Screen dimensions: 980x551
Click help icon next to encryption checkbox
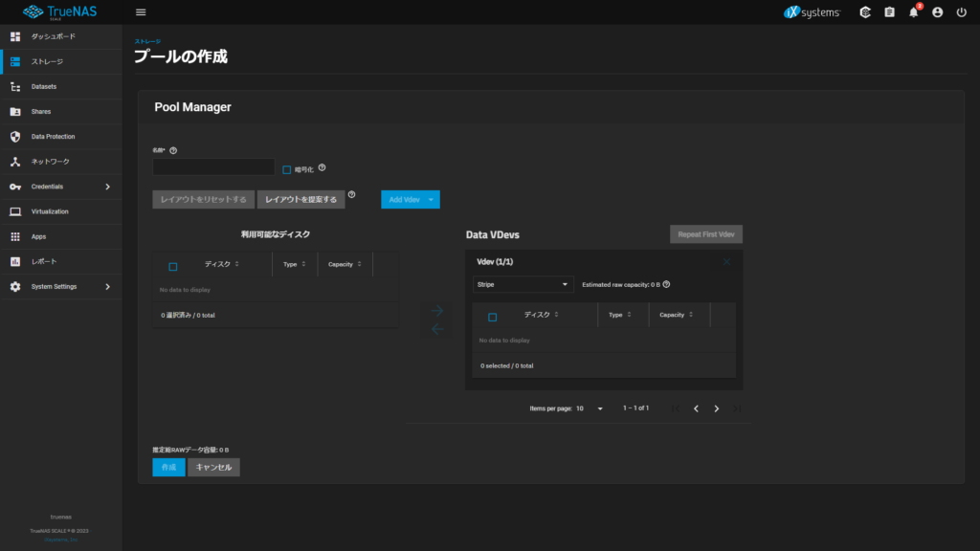click(323, 168)
